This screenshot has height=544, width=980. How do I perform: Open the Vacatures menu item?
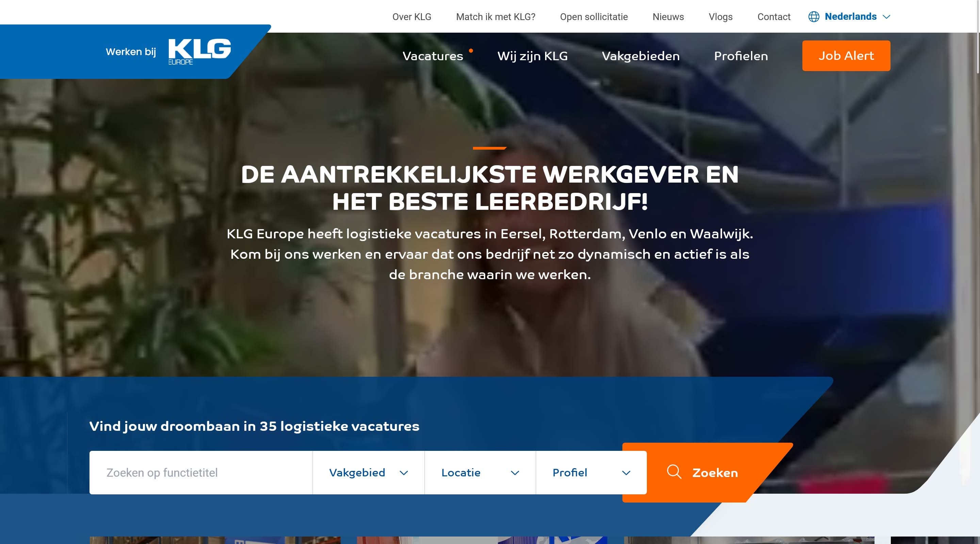[432, 56]
